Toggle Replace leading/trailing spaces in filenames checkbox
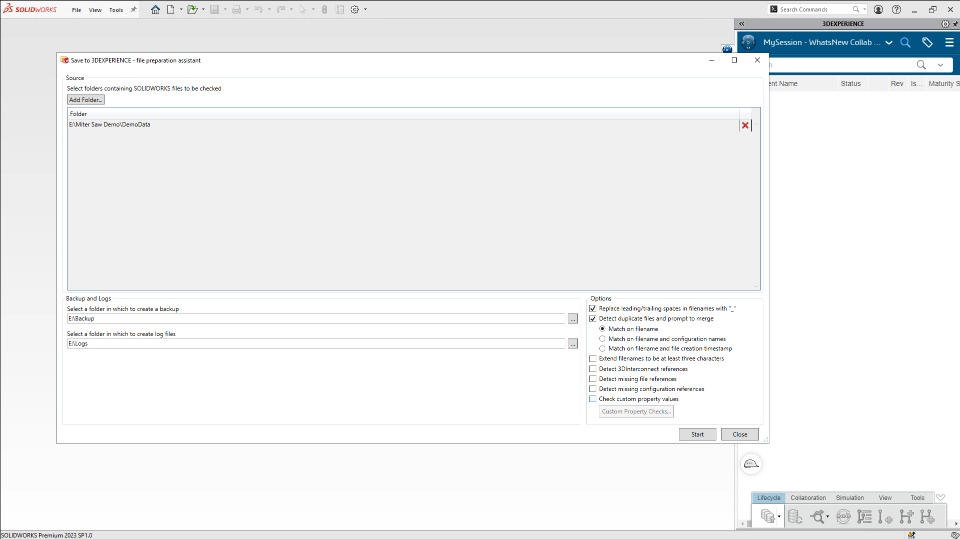960x539 pixels. 593,309
